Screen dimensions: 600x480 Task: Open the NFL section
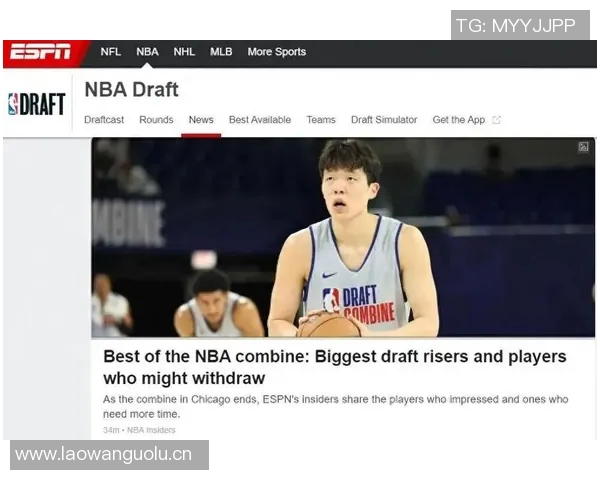[111, 52]
